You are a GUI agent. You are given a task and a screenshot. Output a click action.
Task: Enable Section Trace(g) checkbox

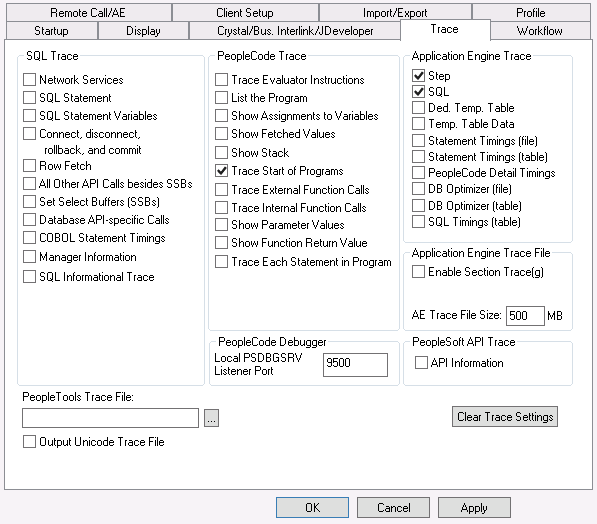tap(418, 272)
